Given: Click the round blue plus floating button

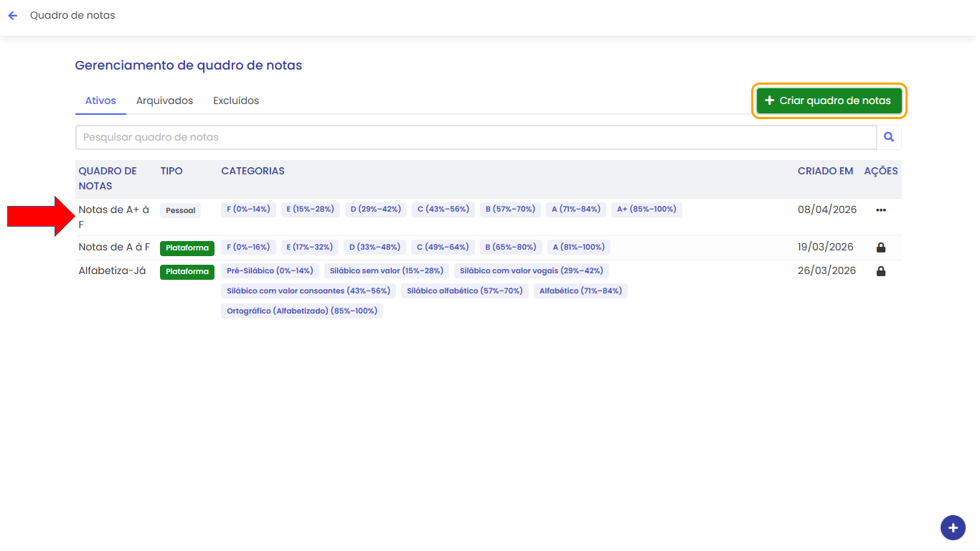Looking at the screenshot, I should click(x=953, y=528).
